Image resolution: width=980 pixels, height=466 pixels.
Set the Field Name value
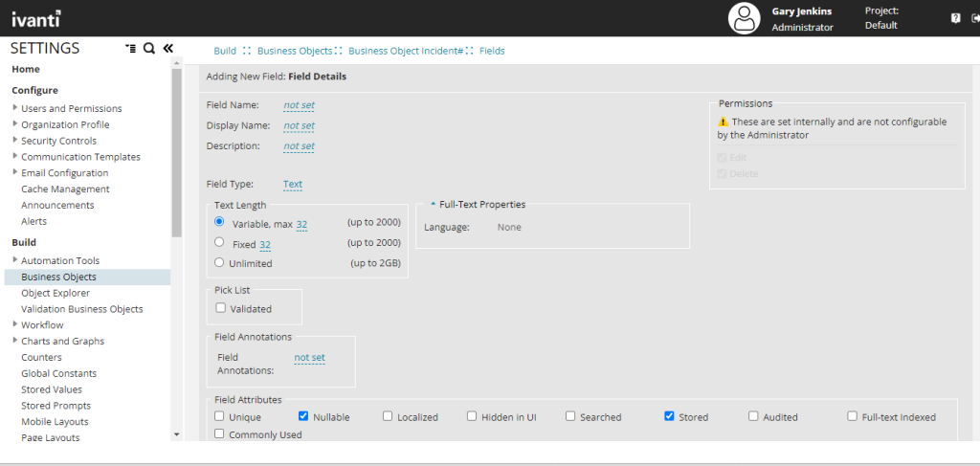299,105
